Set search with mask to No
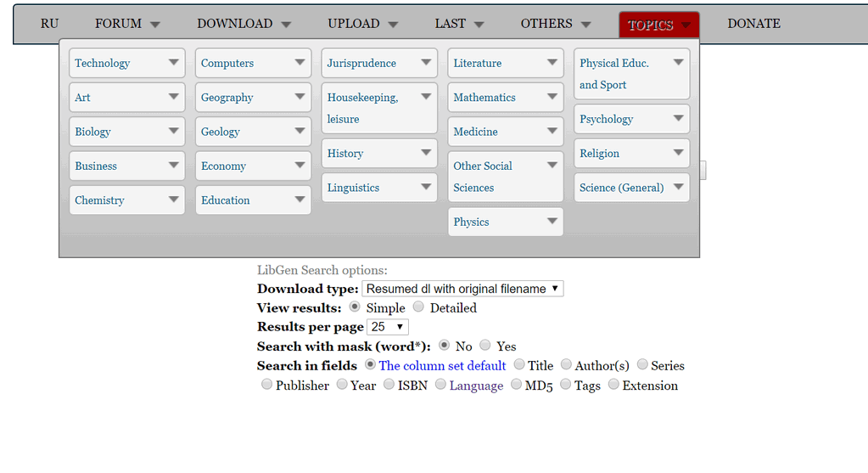The width and height of the screenshot is (868, 473). (x=444, y=346)
